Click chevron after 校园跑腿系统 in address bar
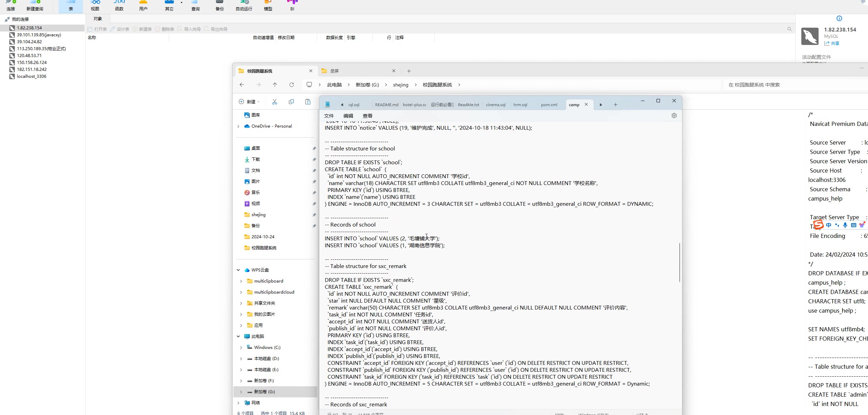Screen dimensions: 868x415 pos(459,85)
